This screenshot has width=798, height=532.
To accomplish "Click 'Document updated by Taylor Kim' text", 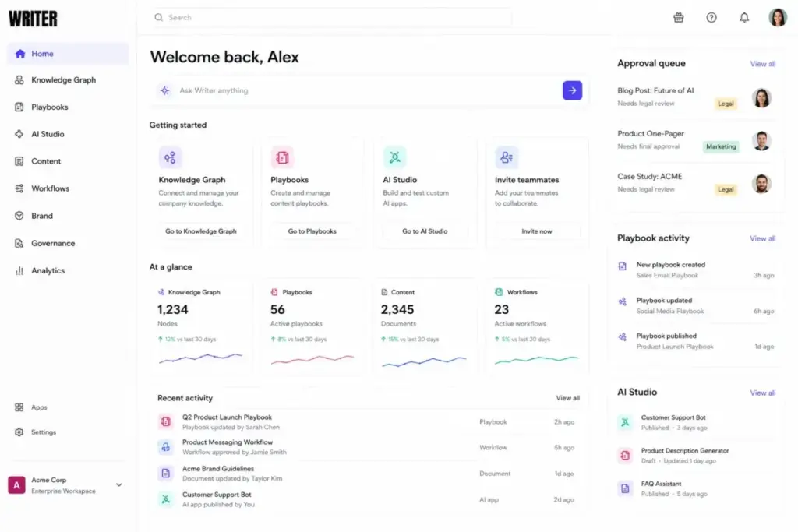I will point(232,478).
